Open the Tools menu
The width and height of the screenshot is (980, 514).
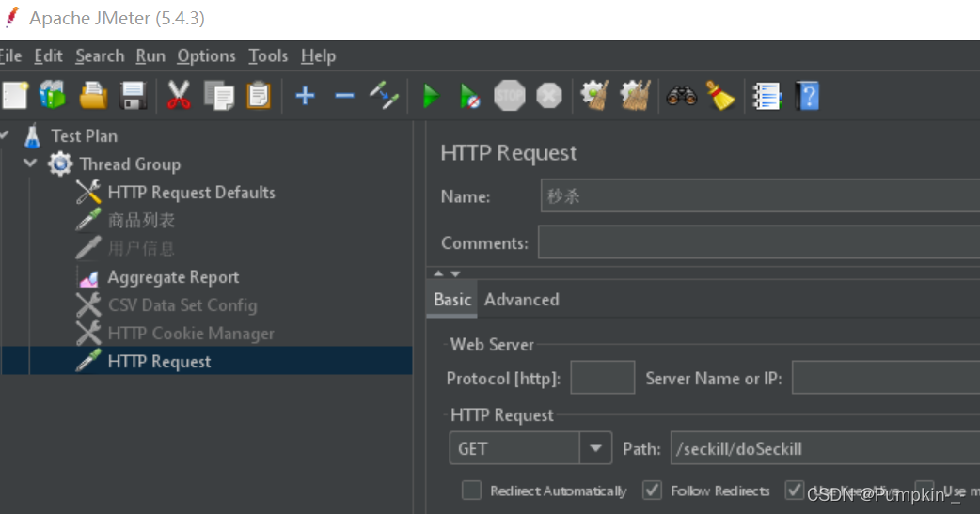click(267, 56)
